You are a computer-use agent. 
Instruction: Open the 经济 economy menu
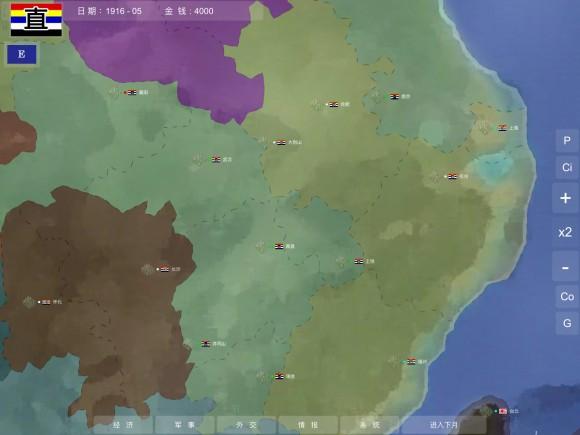pyautogui.click(x=123, y=425)
